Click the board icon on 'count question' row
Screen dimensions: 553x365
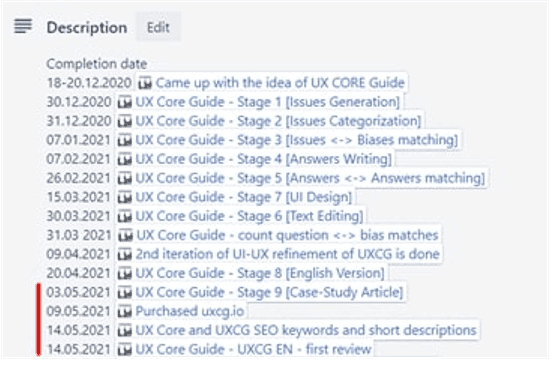(125, 236)
